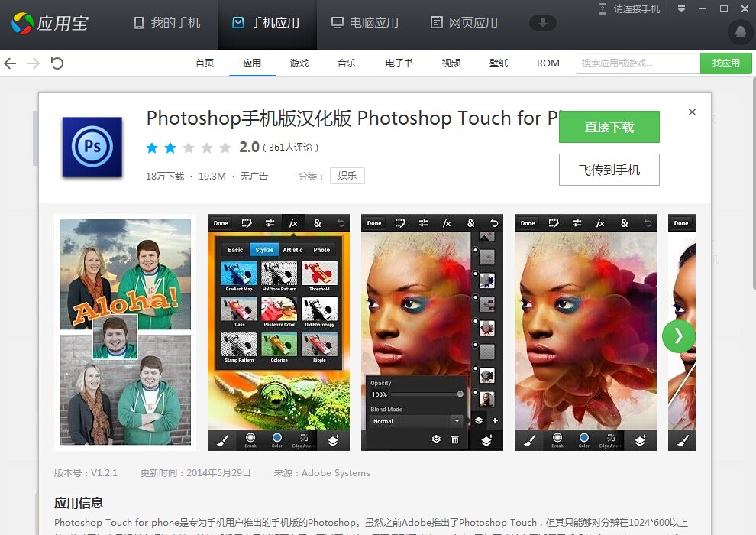756x535 pixels.
Task: Click Done in the Stylize screenshot
Action: 221,223
